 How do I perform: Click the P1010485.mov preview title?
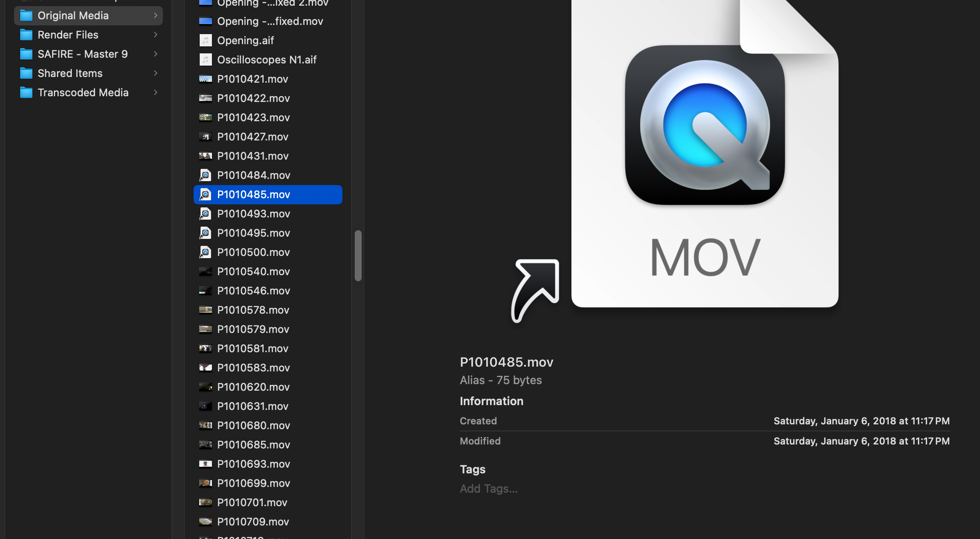click(507, 362)
